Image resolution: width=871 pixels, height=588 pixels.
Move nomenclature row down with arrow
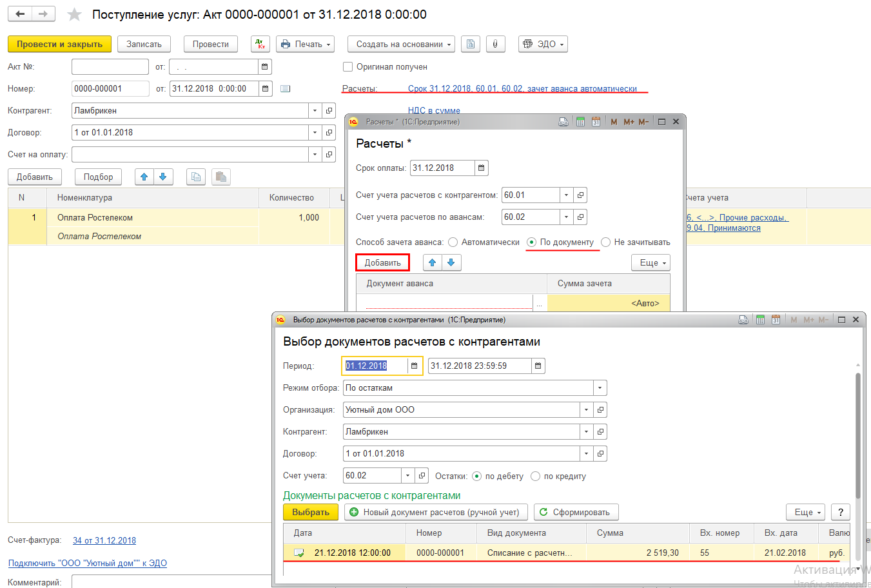162,177
